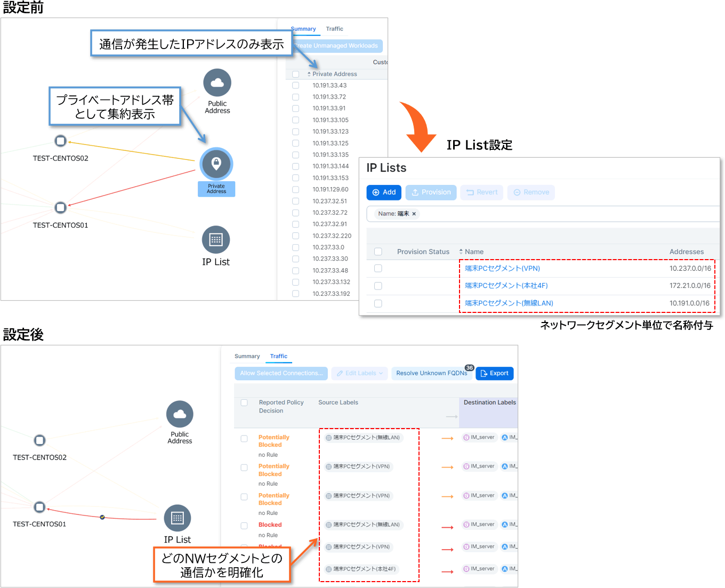Select the Public Address cloud icon in 設定前 map
Screen dimensions: 725x588
click(217, 83)
